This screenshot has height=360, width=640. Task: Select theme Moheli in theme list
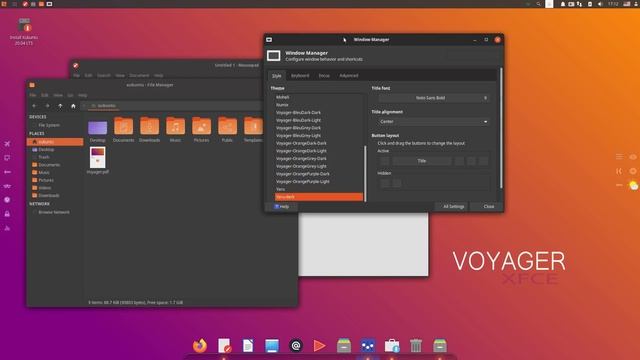tap(318, 97)
